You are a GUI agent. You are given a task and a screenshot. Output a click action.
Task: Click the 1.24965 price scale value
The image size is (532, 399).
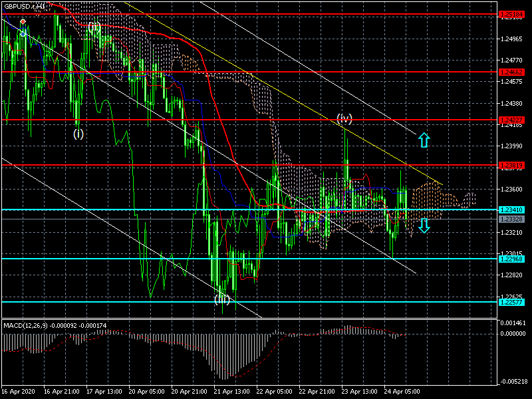(x=511, y=39)
